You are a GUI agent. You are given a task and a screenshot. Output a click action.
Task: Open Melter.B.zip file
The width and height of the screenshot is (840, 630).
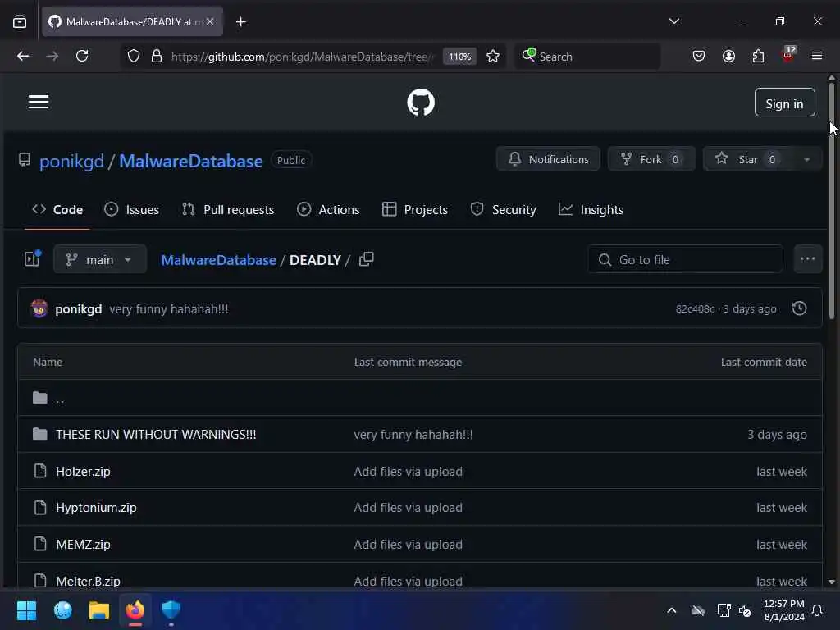pos(88,581)
